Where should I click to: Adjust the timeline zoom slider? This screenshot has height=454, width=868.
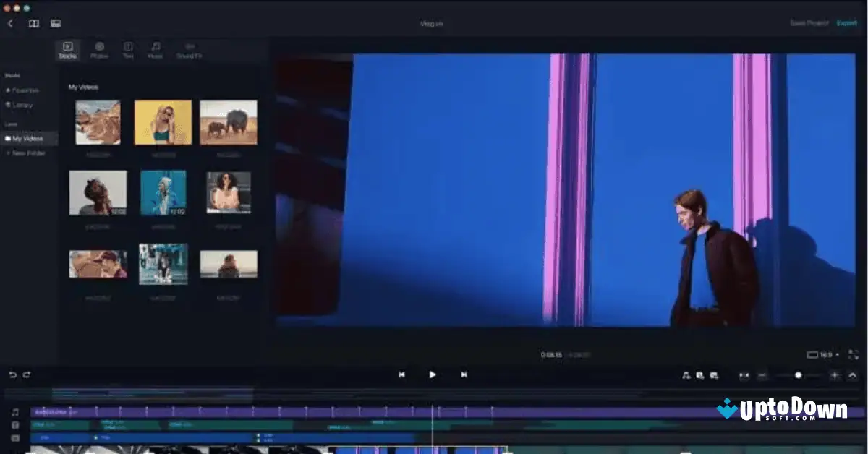click(799, 375)
